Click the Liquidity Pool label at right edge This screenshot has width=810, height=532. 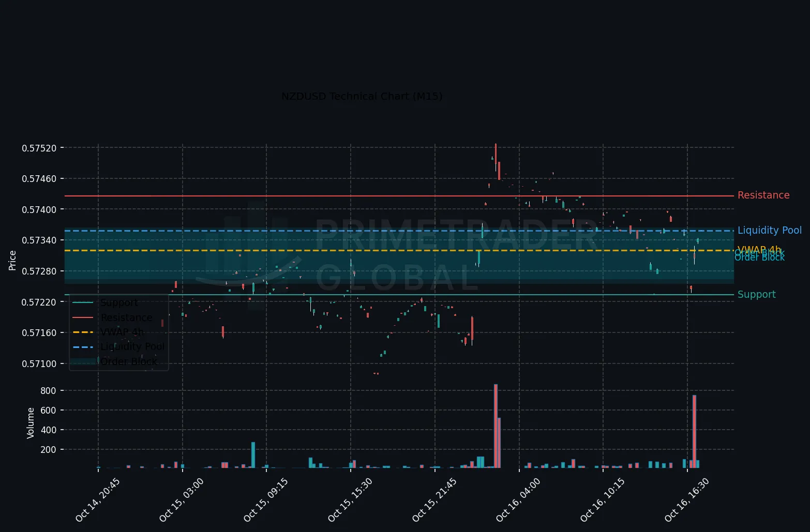coord(770,231)
